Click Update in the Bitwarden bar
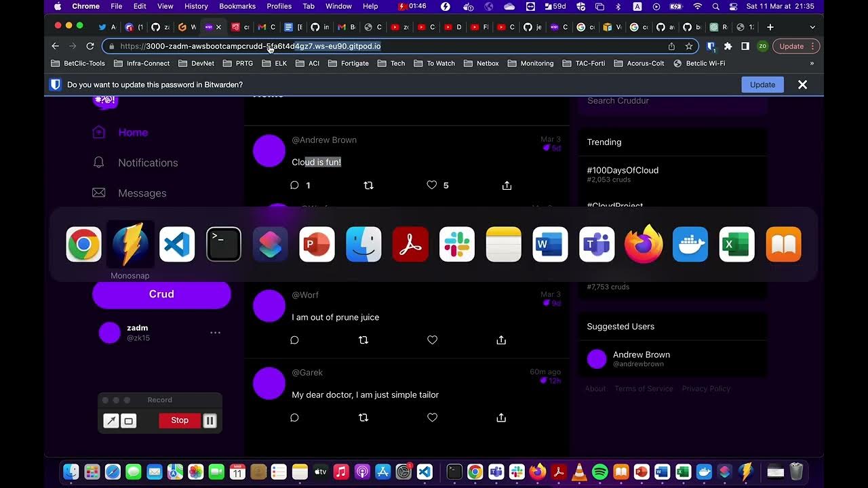The image size is (868, 488). point(762,85)
